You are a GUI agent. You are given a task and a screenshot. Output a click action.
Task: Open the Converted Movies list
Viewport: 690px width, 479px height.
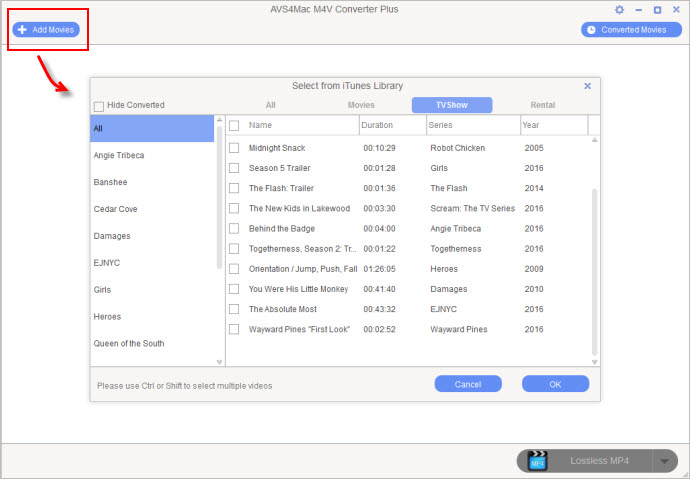631,30
